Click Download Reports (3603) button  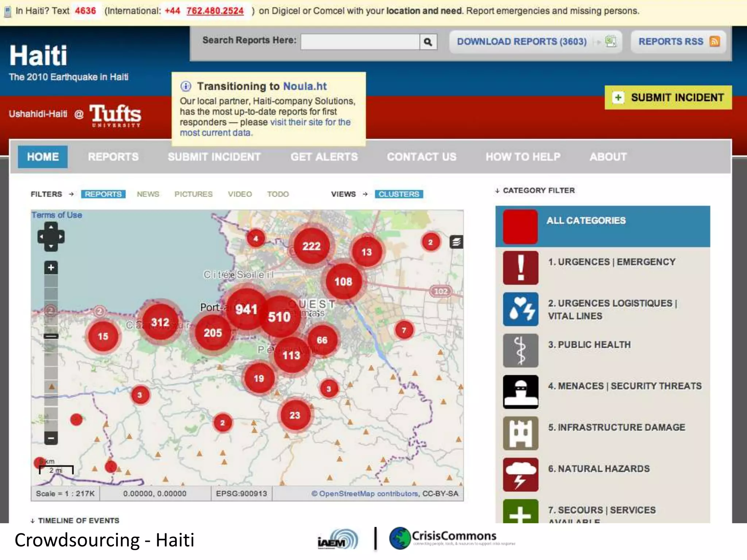point(535,42)
